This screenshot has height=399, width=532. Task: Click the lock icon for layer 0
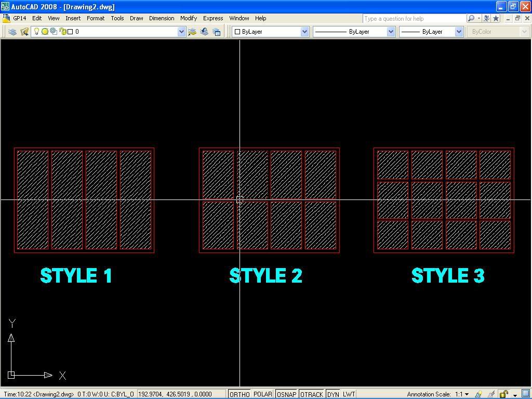[x=62, y=31]
